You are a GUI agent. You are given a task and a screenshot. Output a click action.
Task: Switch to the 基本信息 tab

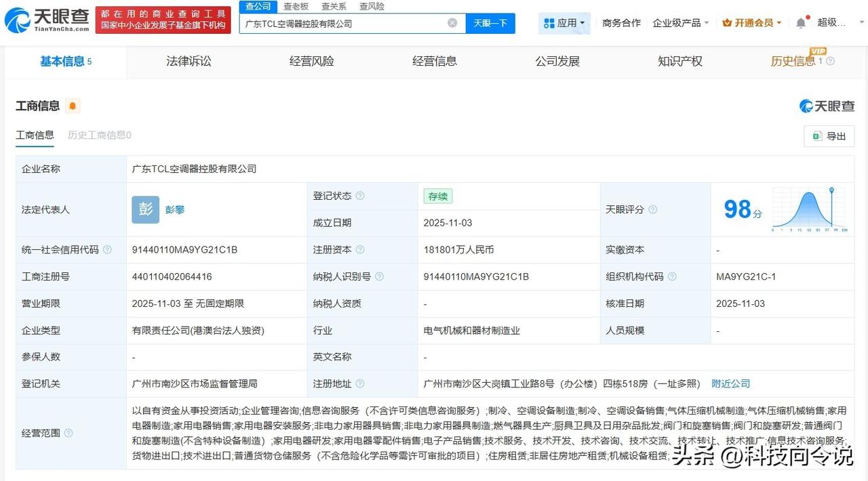[x=66, y=62]
